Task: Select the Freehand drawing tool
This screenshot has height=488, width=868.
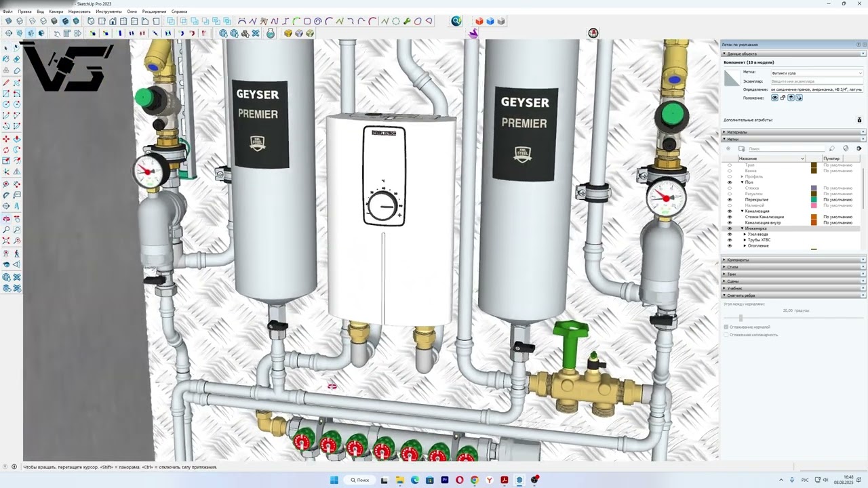Action: pyautogui.click(x=17, y=83)
